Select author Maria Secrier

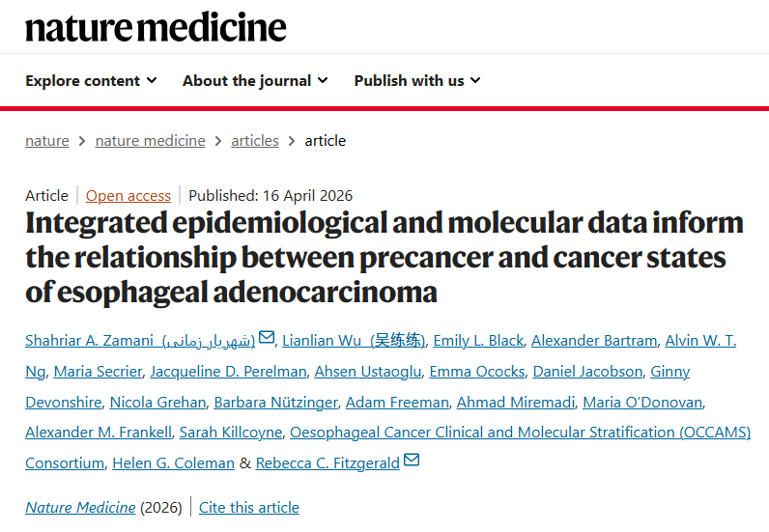coord(98,371)
